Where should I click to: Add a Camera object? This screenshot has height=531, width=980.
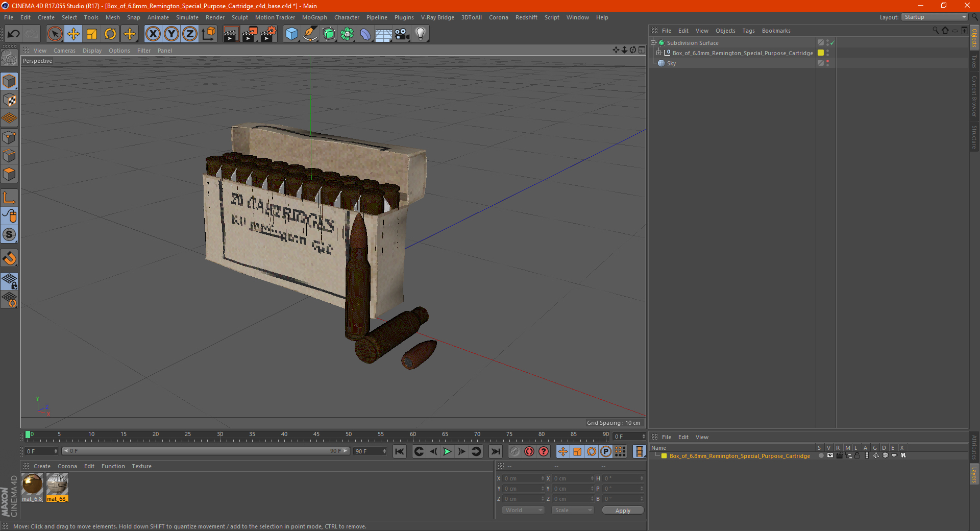coord(402,34)
